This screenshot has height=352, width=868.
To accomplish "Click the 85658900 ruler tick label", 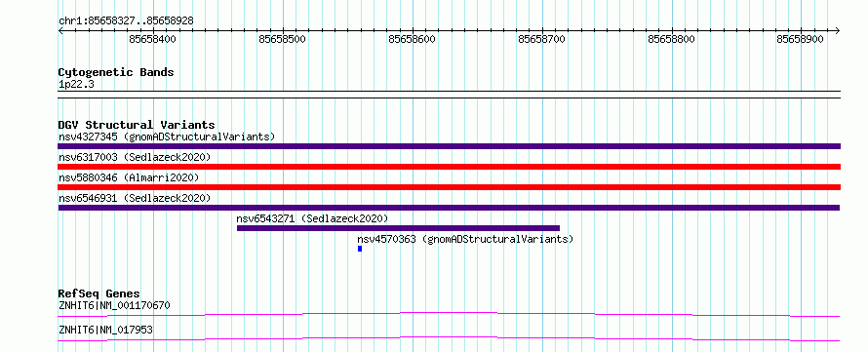I will (800, 39).
